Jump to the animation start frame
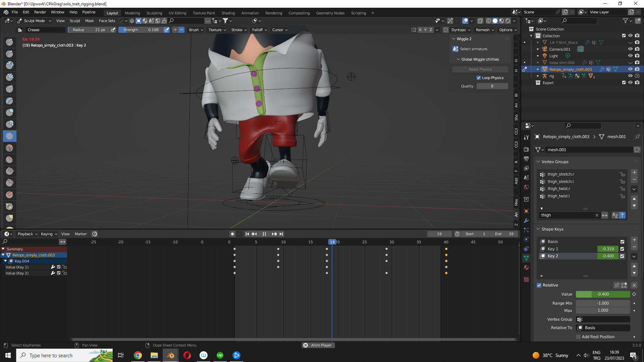This screenshot has height=362, width=644. point(247,234)
